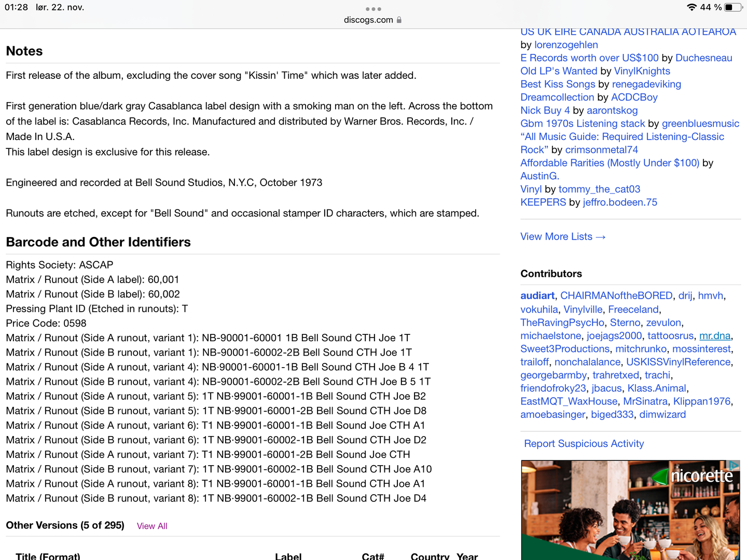Open contributor audiart's page
Viewport: 747px width, 560px height.
(x=537, y=296)
